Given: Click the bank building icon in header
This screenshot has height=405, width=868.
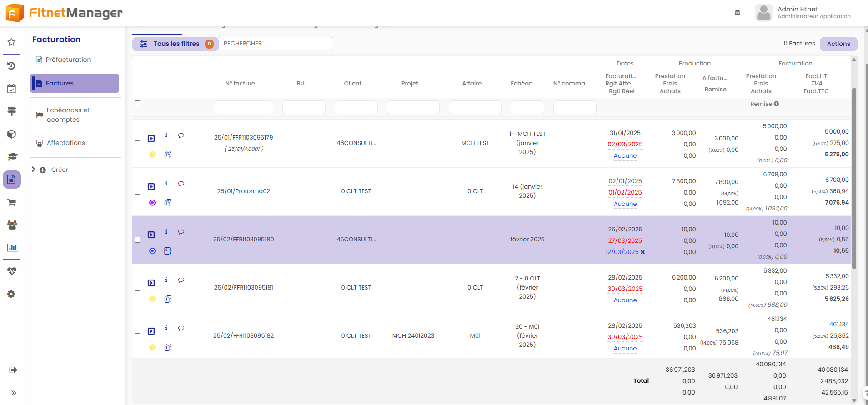Looking at the screenshot, I should pos(738,13).
